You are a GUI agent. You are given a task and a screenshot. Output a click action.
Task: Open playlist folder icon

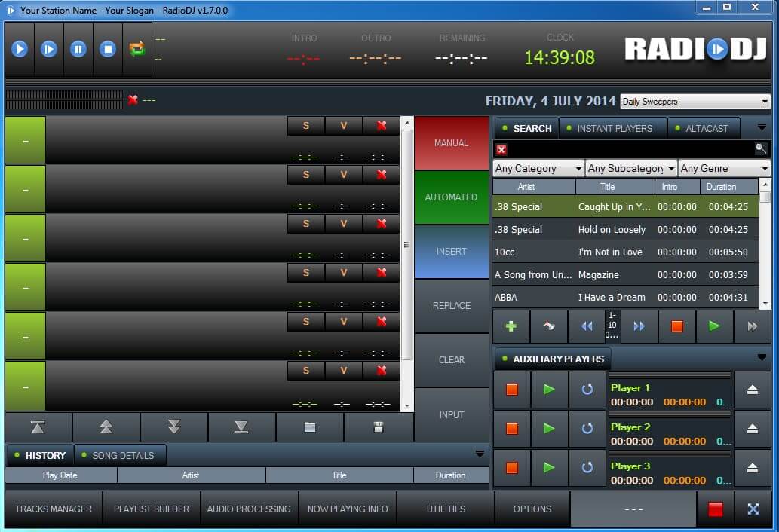[x=309, y=427]
